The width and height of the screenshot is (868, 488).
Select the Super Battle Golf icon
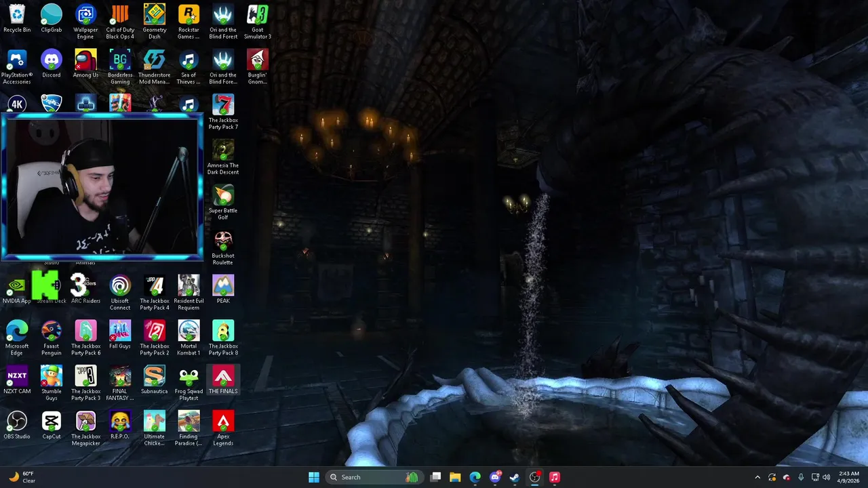click(x=223, y=203)
